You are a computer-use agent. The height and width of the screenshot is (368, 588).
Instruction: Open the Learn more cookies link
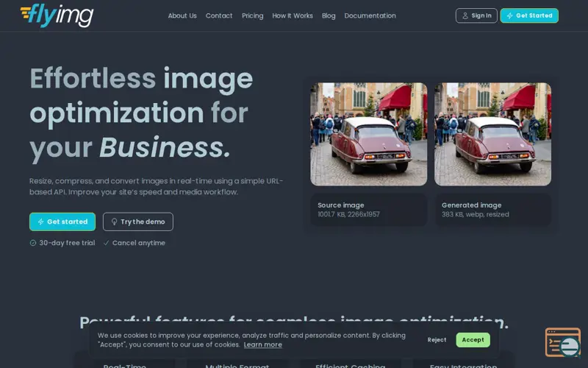(x=263, y=344)
